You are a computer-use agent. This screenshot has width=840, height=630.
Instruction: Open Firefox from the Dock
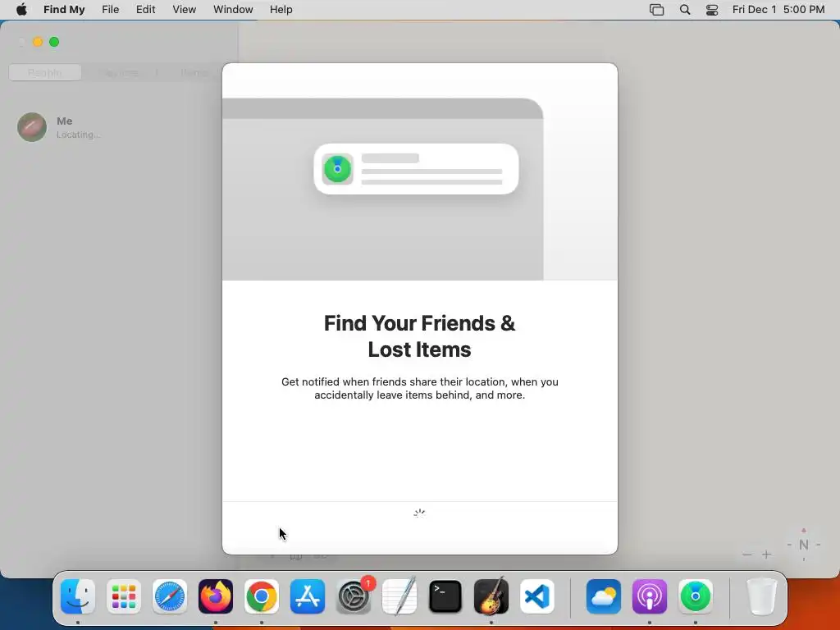point(216,596)
